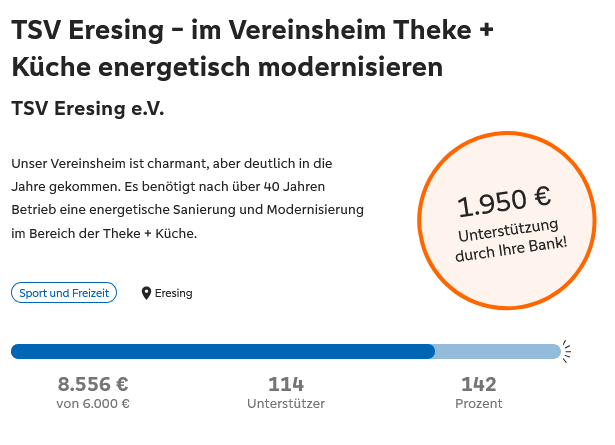Select the Sport und Freizeit category tag
The image size is (615, 445).
64,293
